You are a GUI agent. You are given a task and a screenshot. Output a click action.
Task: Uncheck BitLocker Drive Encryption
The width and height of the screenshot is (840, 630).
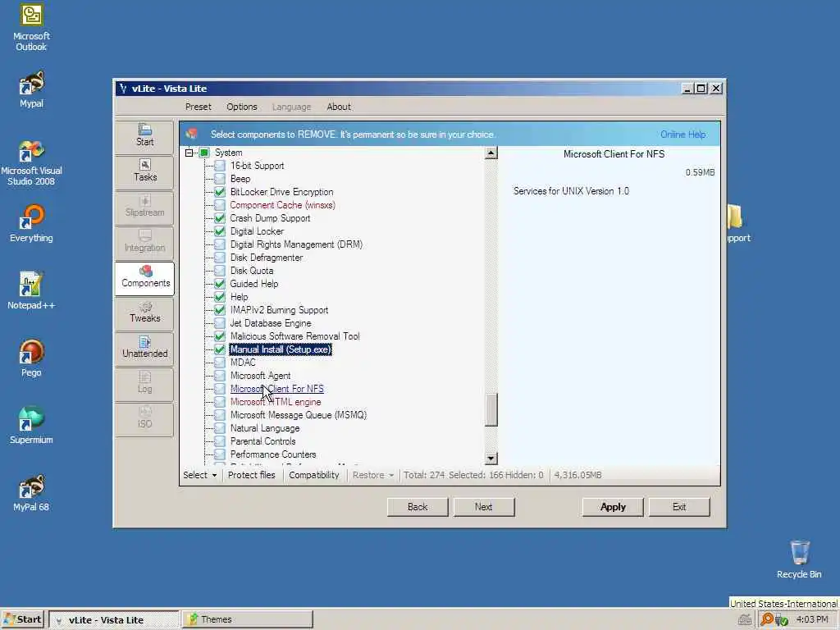pos(220,192)
